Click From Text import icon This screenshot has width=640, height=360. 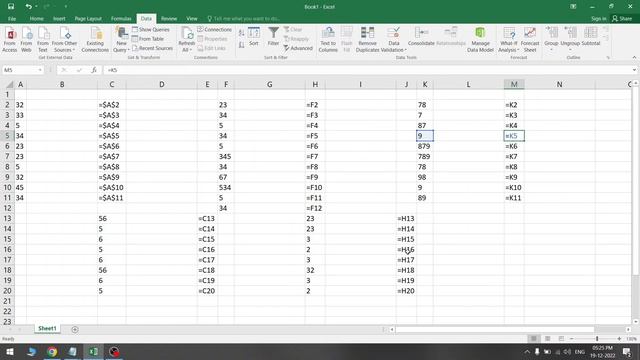pos(43,40)
